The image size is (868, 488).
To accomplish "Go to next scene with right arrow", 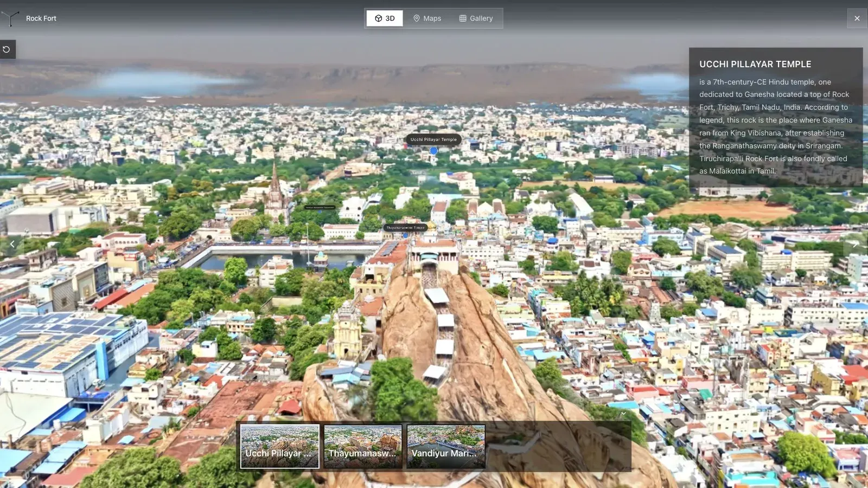I will [855, 245].
